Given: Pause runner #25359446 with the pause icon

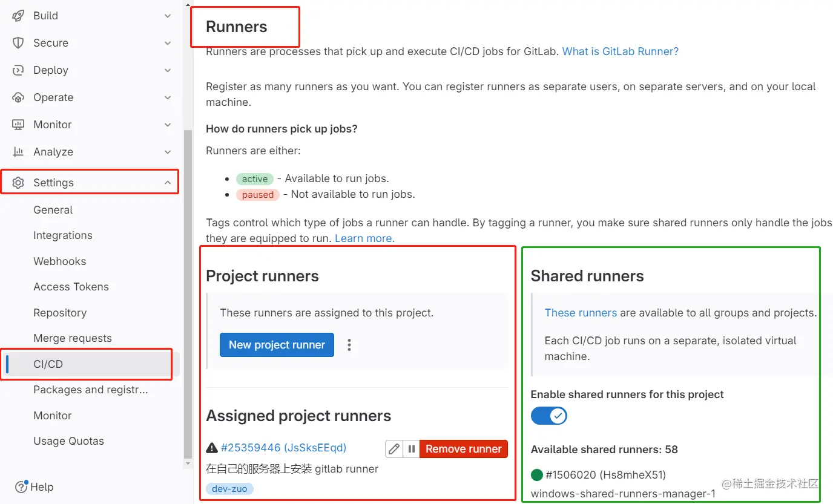Looking at the screenshot, I should [x=411, y=449].
